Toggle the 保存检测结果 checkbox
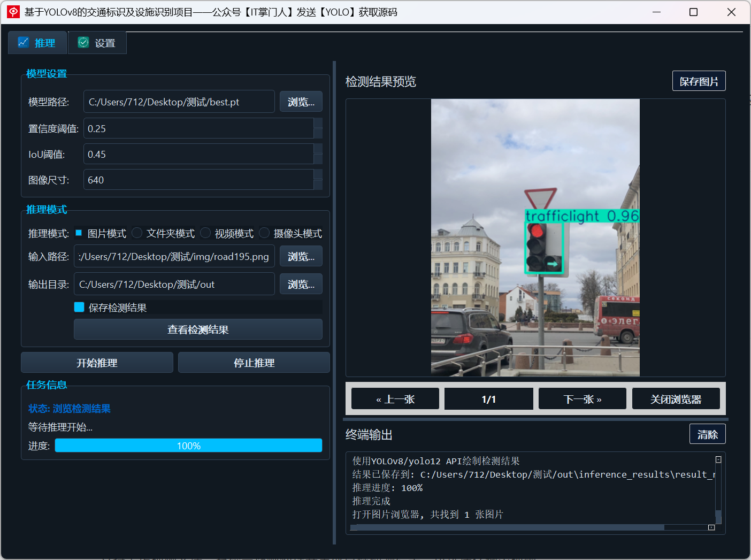 [x=79, y=307]
